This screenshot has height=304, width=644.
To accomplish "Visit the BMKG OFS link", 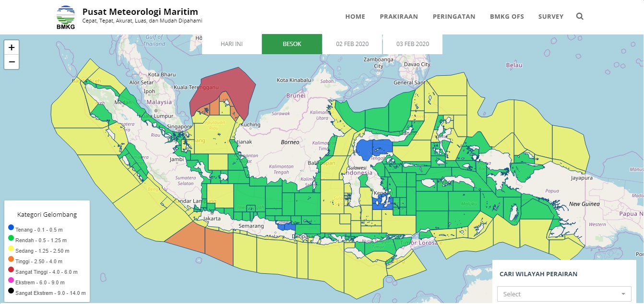I will [507, 16].
